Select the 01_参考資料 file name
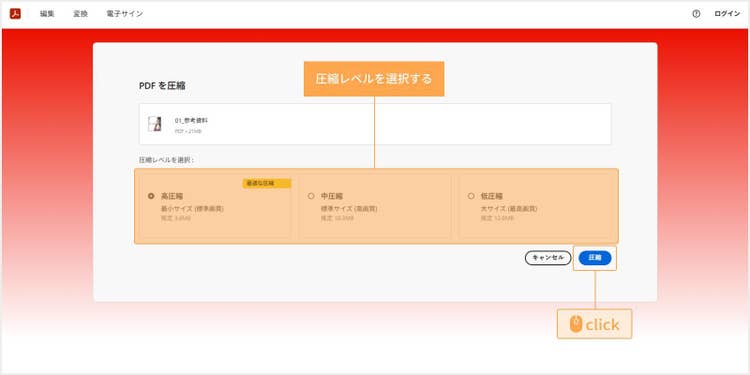 coord(191,121)
